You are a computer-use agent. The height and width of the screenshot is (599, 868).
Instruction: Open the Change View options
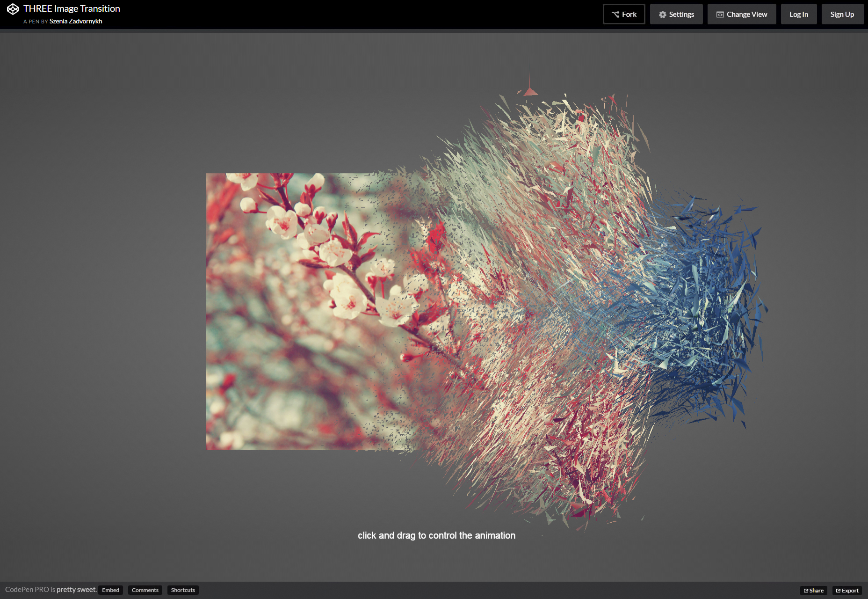coord(742,15)
